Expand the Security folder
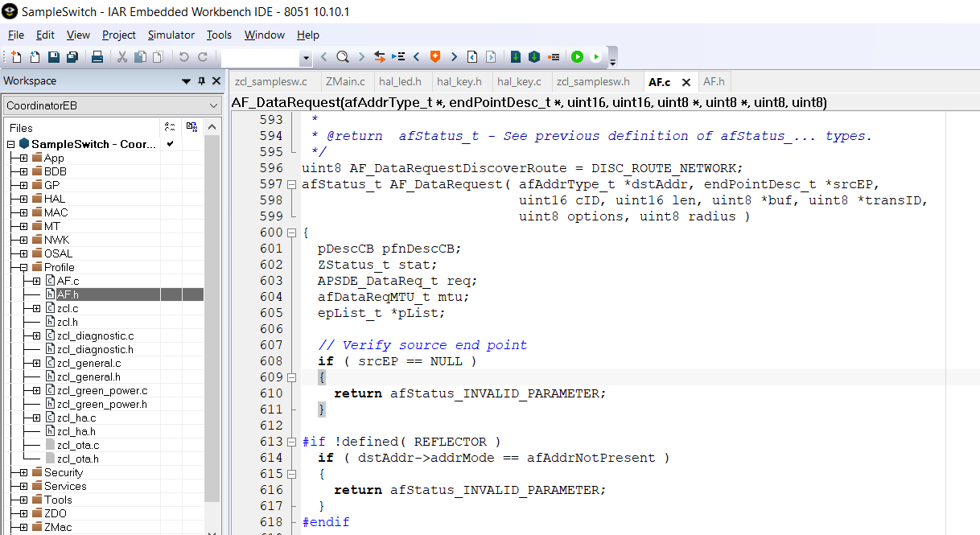The height and width of the screenshot is (535, 980). pyautogui.click(x=23, y=472)
